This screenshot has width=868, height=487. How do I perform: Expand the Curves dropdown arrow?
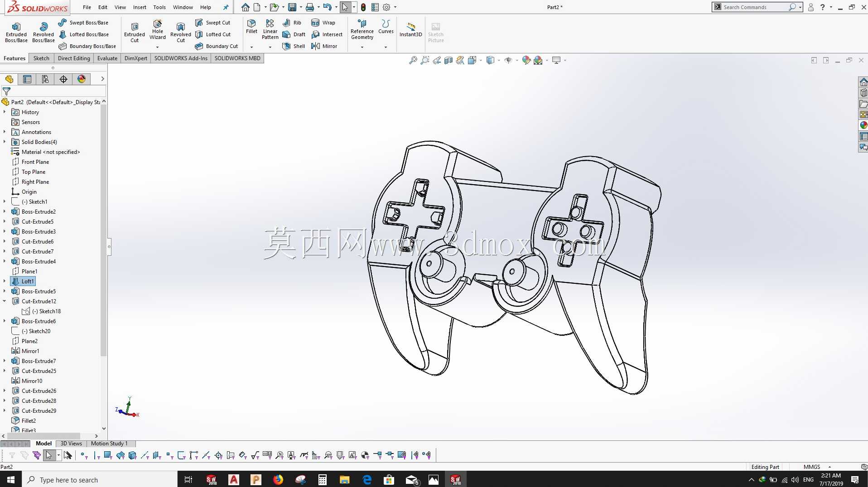pyautogui.click(x=386, y=47)
